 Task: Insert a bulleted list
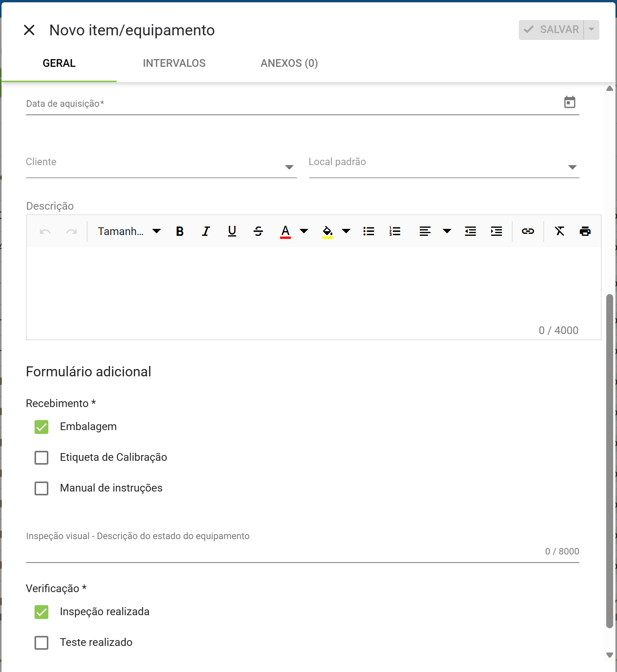pyautogui.click(x=369, y=231)
